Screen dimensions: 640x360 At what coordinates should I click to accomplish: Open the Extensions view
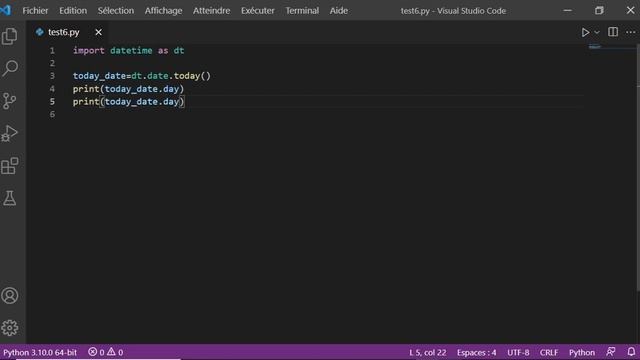coord(10,166)
